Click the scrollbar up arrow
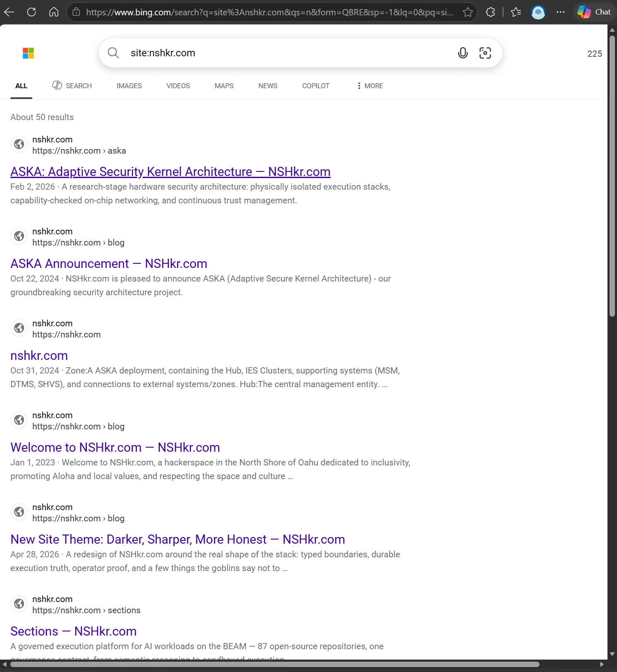 point(612,30)
